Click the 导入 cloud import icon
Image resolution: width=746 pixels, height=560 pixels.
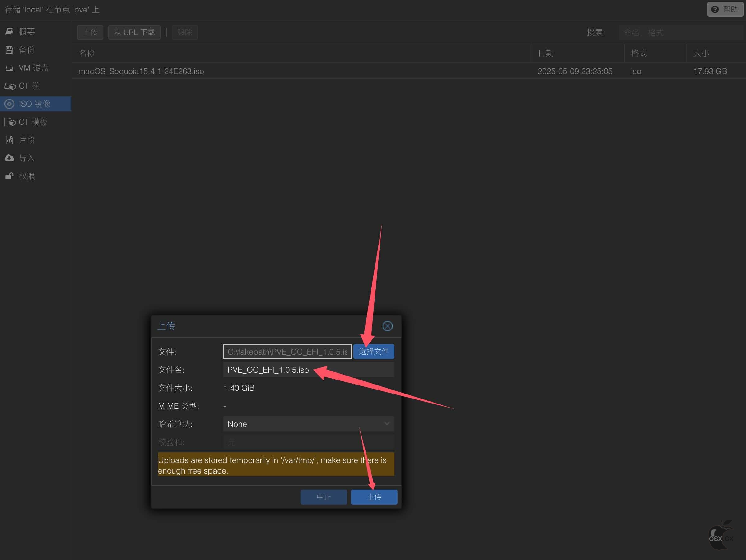click(9, 158)
